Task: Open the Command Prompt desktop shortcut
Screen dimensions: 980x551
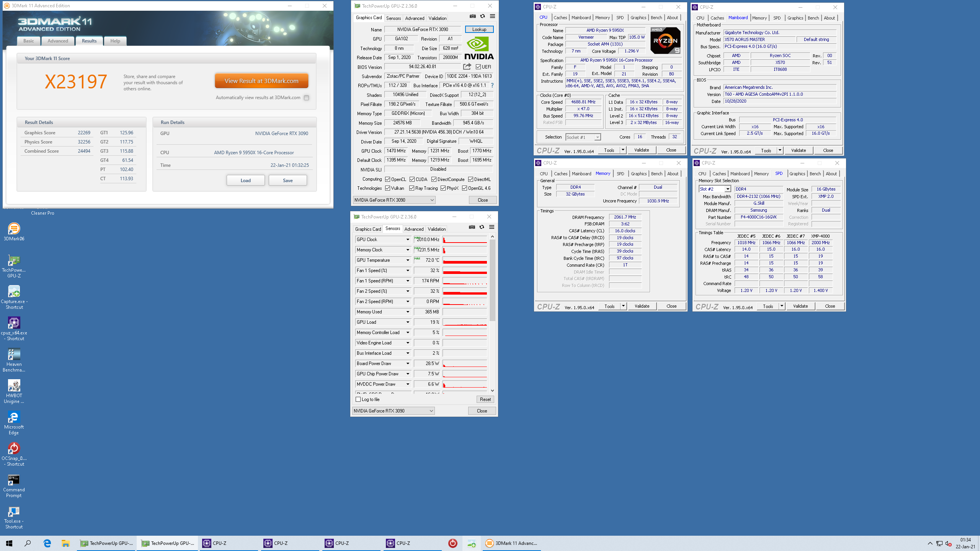Action: click(14, 486)
